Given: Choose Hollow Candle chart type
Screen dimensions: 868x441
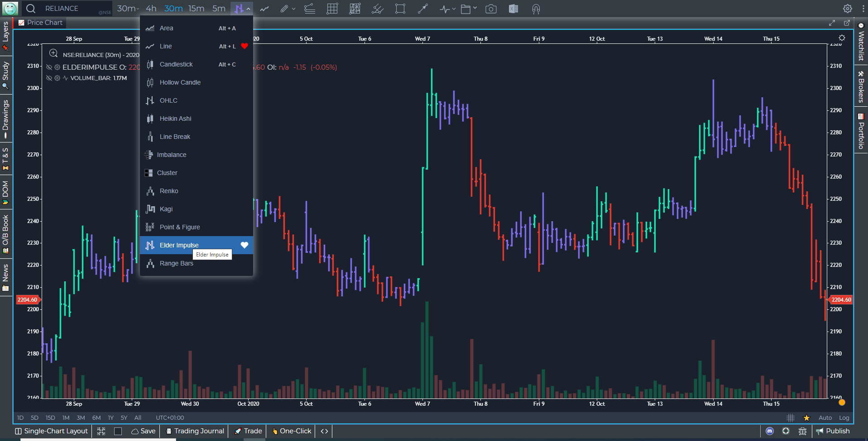Looking at the screenshot, I should tap(197, 82).
